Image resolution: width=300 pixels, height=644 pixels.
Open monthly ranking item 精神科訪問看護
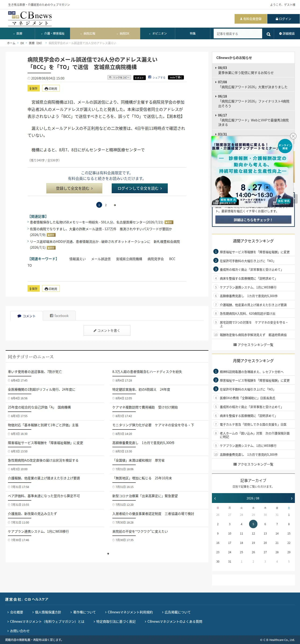252,372
